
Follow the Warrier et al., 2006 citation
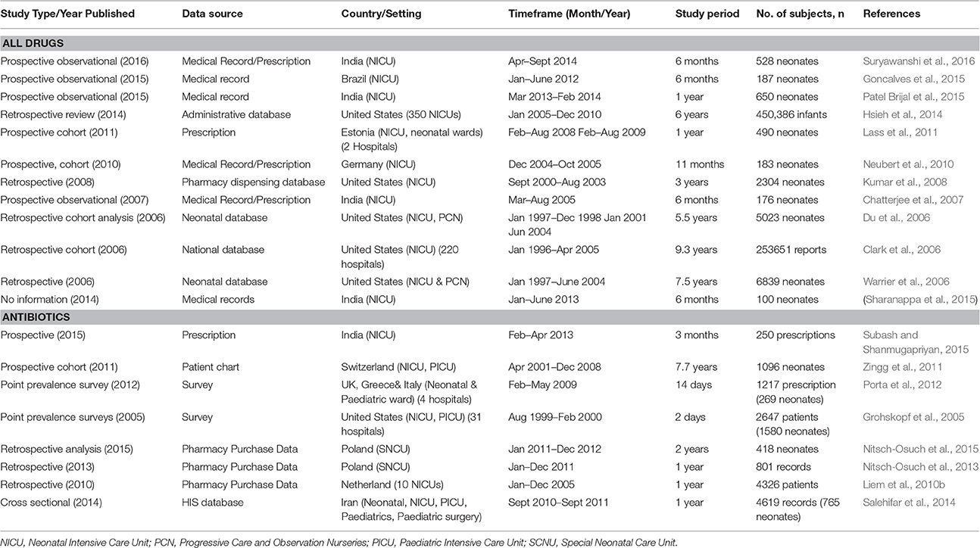907,282
